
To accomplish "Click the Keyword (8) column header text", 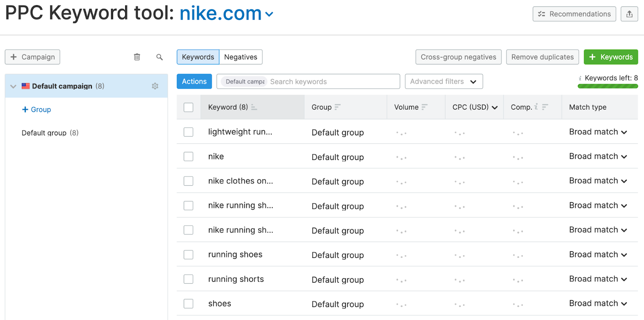I will [228, 107].
